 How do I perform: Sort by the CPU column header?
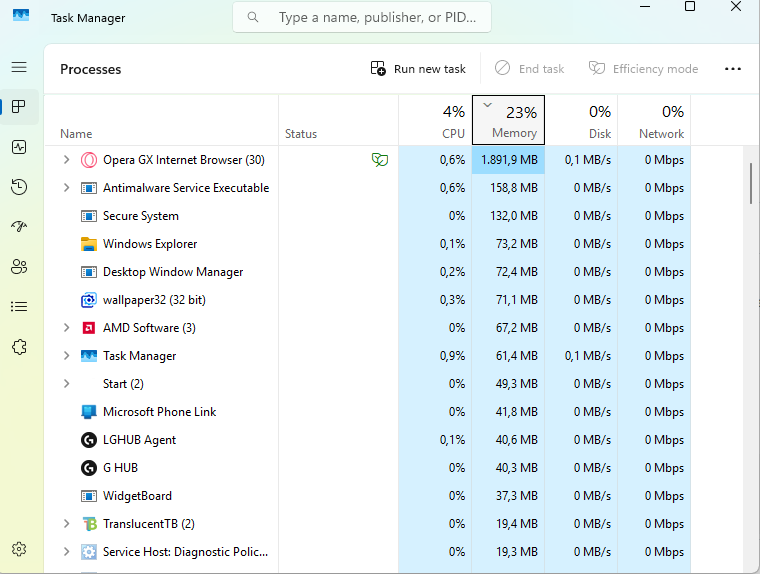(x=435, y=120)
